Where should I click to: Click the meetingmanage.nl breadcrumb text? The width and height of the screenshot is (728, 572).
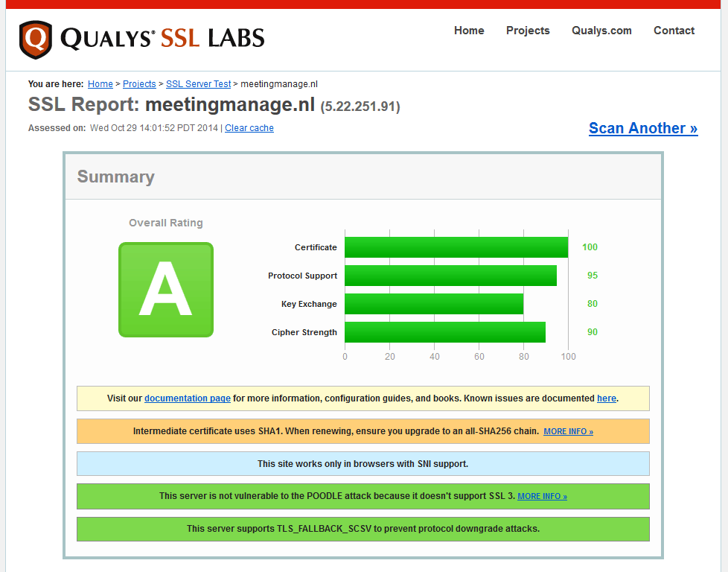pos(279,84)
